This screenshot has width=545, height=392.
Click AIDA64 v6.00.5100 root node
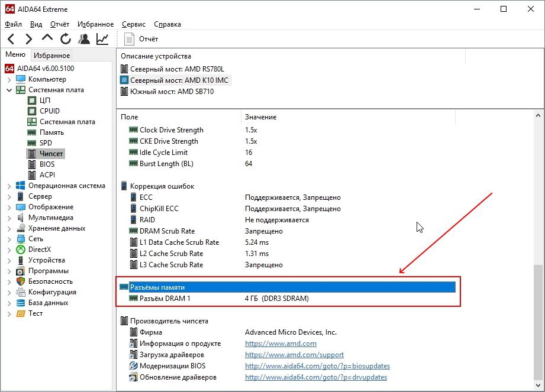(x=46, y=69)
